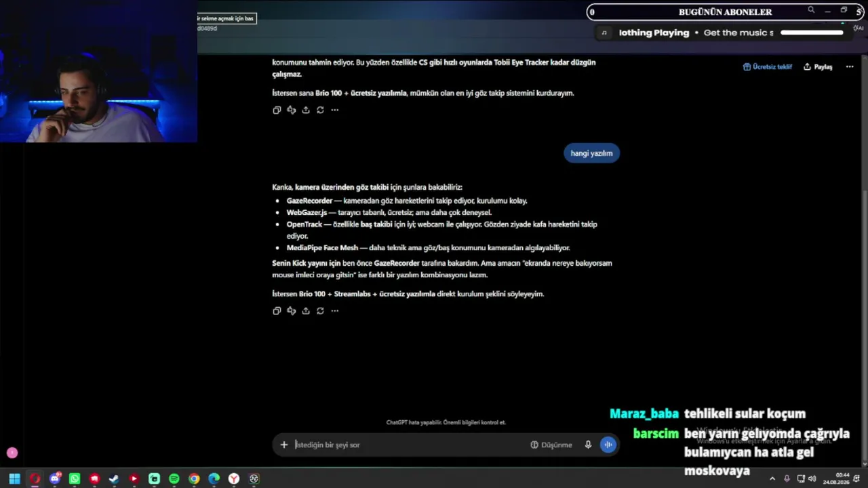Click the OpenTrack list entry

click(442, 230)
